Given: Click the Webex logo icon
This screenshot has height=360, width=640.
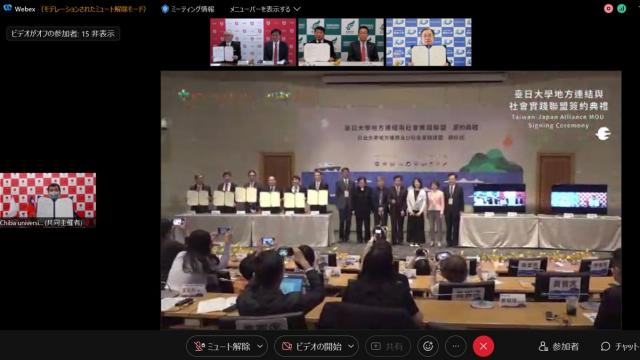Looking at the screenshot, I should pyautogui.click(x=7, y=8).
